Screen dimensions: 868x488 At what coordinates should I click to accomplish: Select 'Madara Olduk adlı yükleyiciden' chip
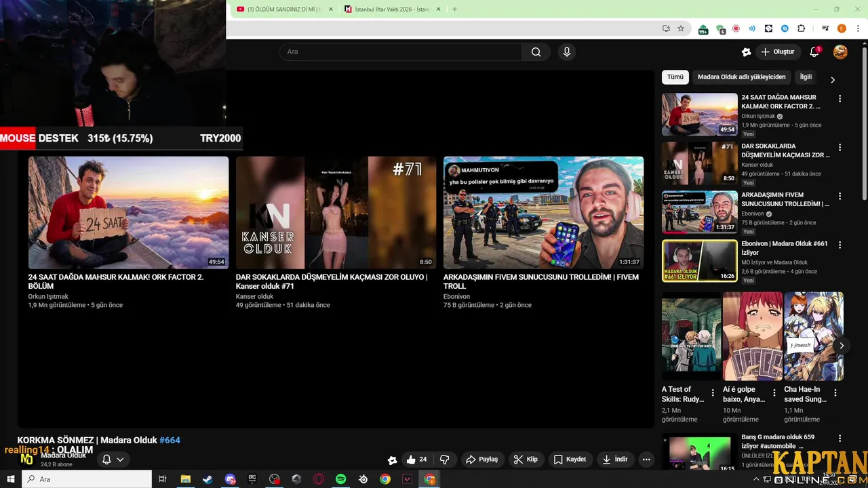[741, 77]
